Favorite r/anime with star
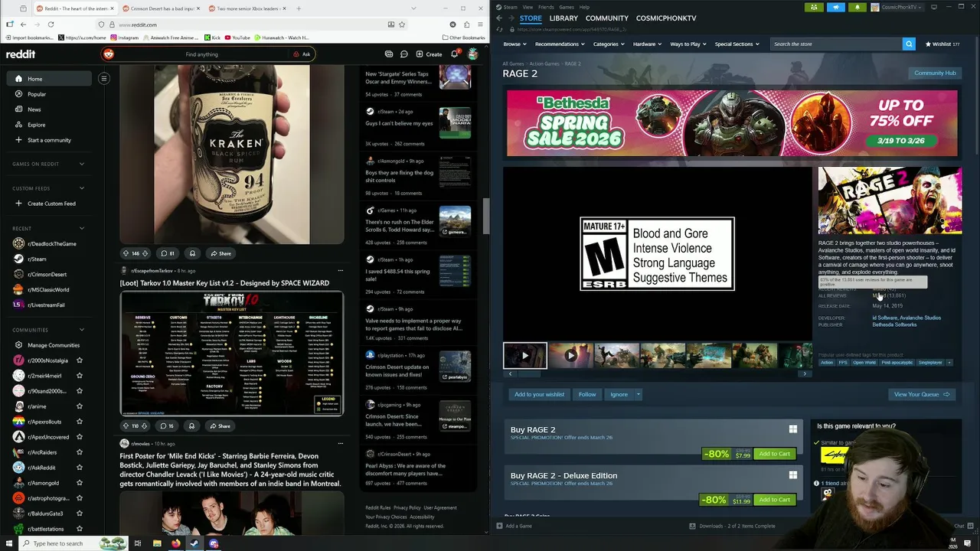The height and width of the screenshot is (551, 980). (80, 406)
